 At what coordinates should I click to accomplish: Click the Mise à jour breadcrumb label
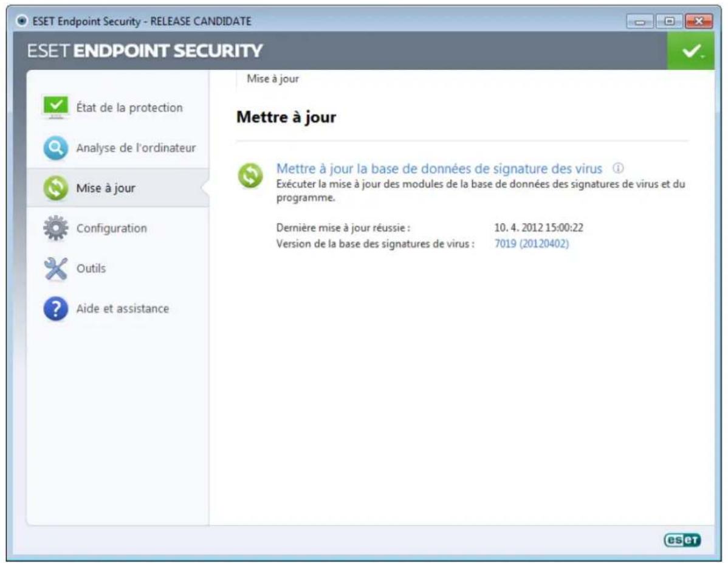(272, 78)
